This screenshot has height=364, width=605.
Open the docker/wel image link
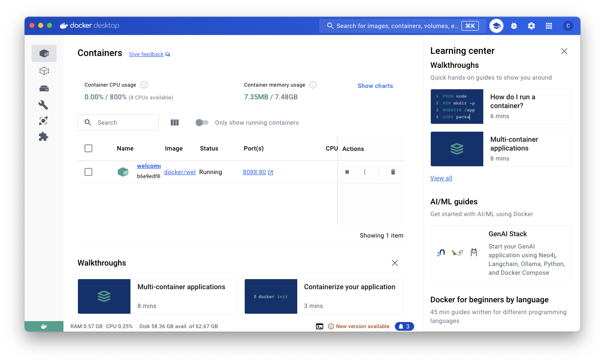pyautogui.click(x=180, y=172)
